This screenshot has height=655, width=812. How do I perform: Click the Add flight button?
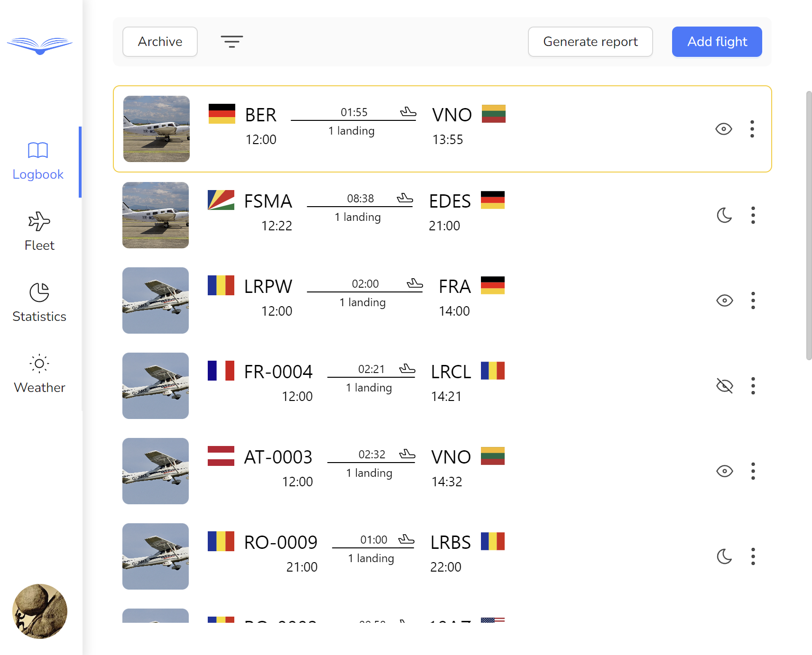click(x=717, y=42)
